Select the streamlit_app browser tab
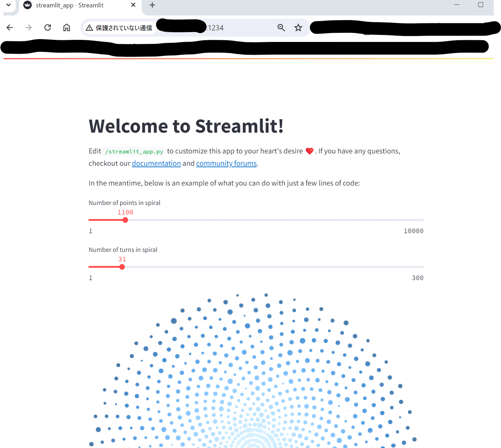The width and height of the screenshot is (501, 448). [x=71, y=5]
